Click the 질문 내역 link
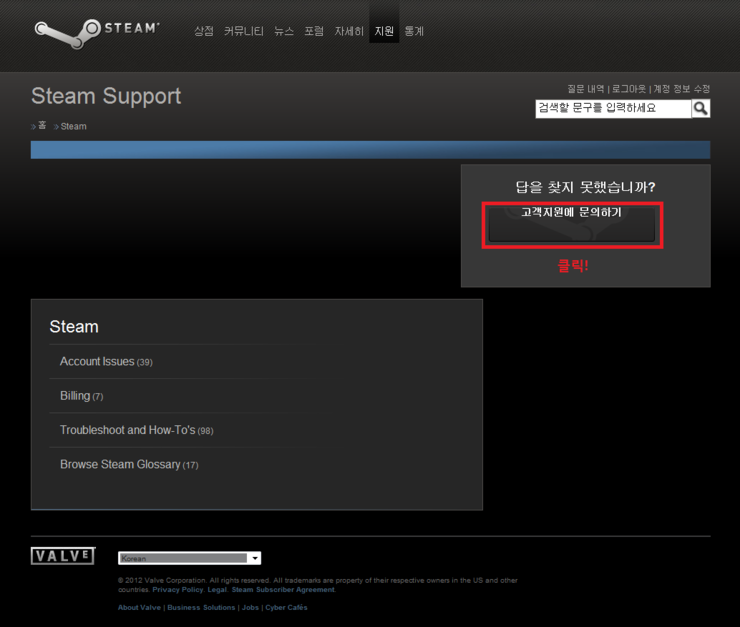This screenshot has width=740, height=627. [x=586, y=89]
